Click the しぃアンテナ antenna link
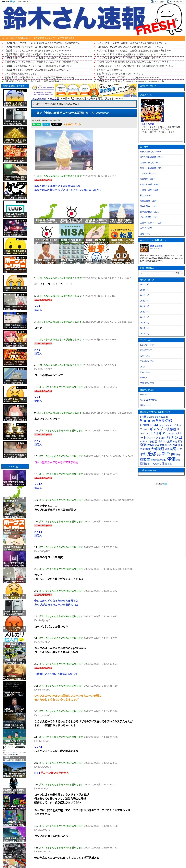 [x=149, y=345]
